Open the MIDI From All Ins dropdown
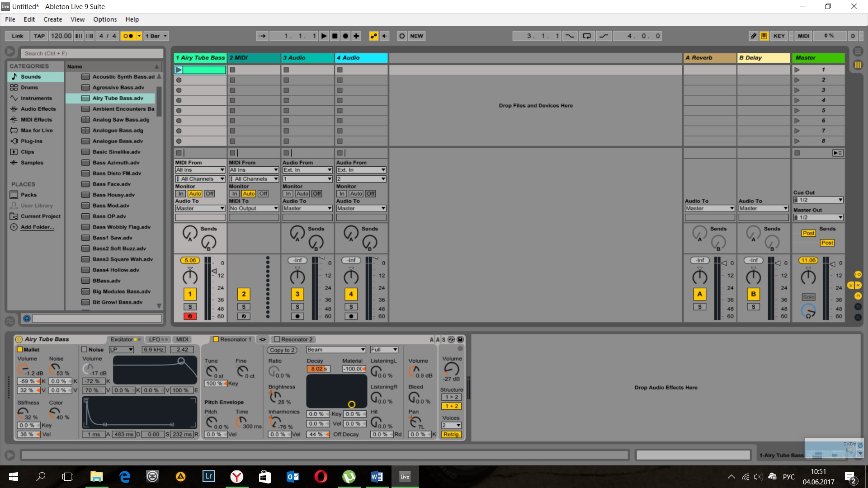Screen dimensions: 868x488 point(200,170)
